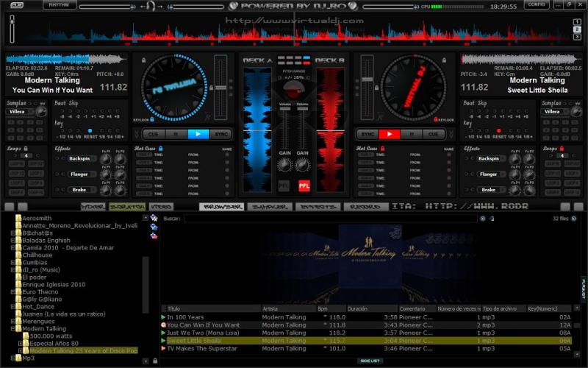
Task: Click the red icon third in the folder-tree icon column
Action: click(x=154, y=236)
